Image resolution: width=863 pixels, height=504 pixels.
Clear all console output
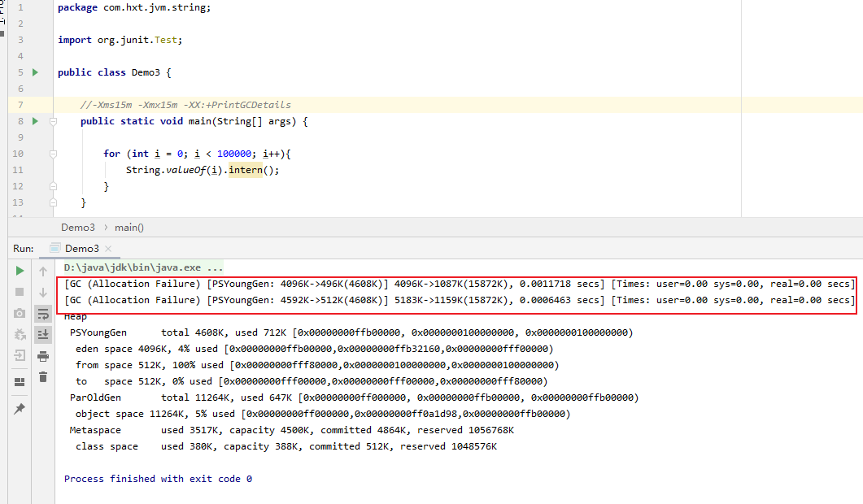coord(43,377)
